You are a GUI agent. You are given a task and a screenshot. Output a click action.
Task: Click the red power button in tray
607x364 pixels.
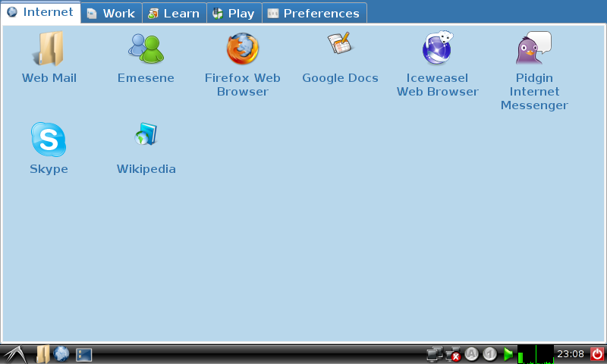click(597, 354)
